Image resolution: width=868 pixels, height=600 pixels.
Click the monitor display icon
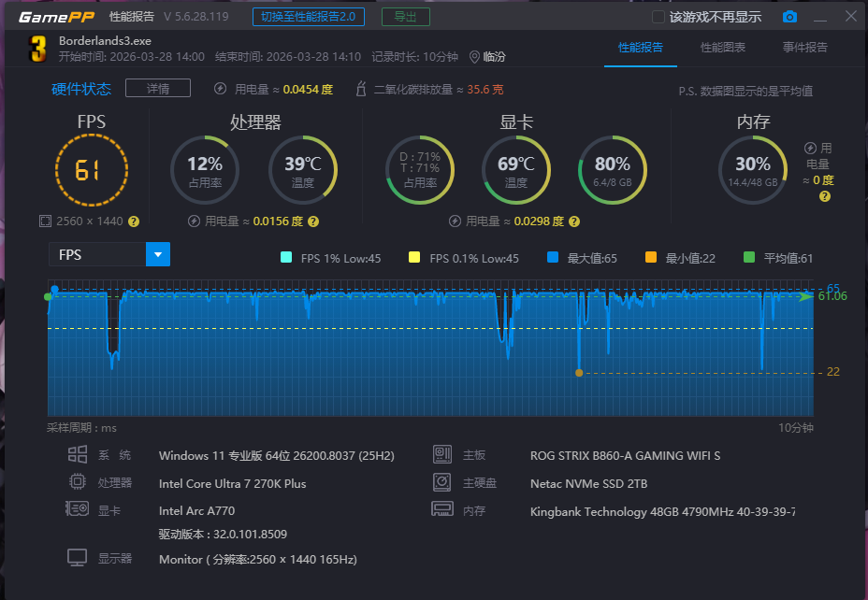coord(77,557)
